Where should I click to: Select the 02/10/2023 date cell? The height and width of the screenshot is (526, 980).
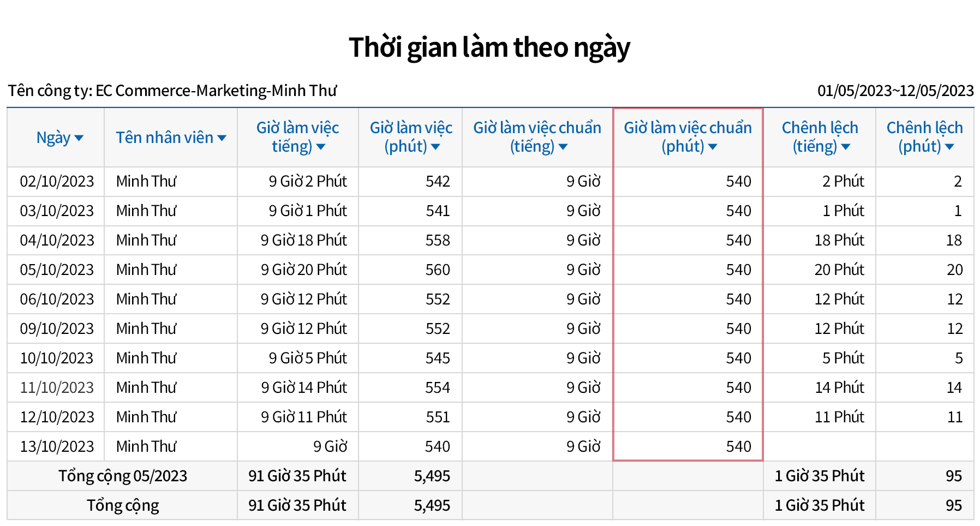57,181
